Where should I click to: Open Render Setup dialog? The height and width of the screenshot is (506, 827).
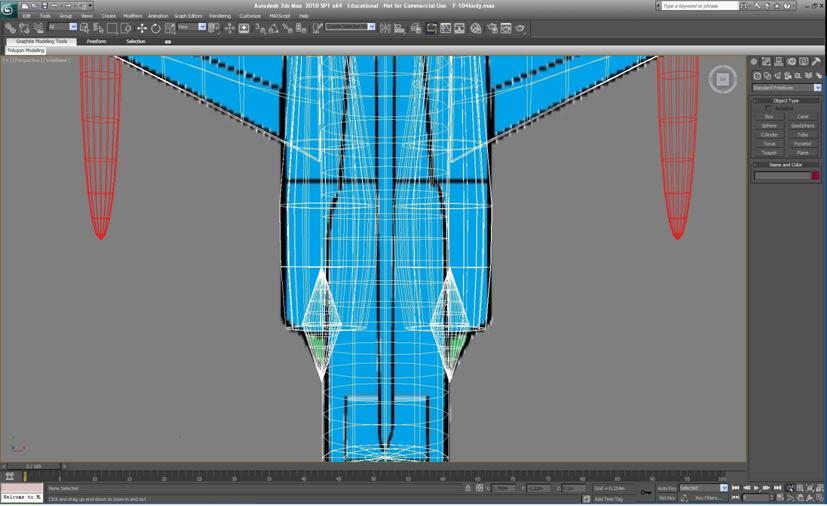click(492, 28)
